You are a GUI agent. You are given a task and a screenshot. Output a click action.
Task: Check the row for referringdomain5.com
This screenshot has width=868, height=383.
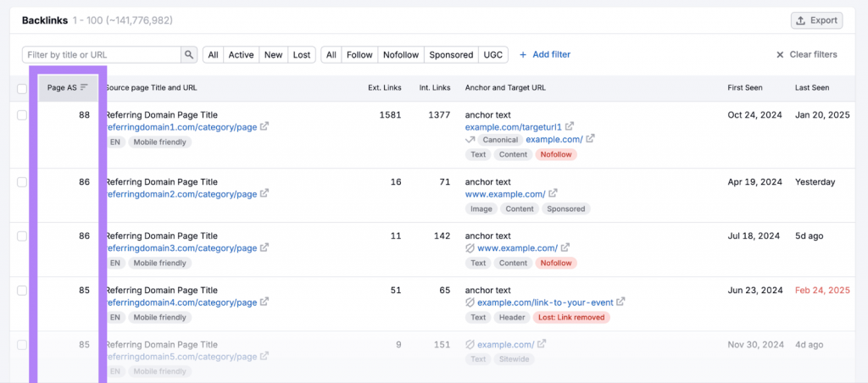tap(22, 345)
